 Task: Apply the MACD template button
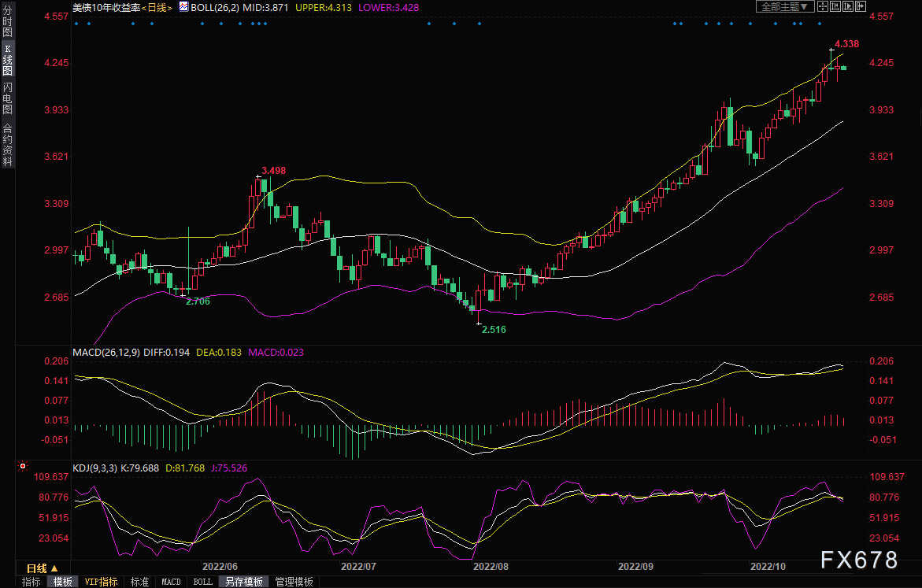pos(171,582)
